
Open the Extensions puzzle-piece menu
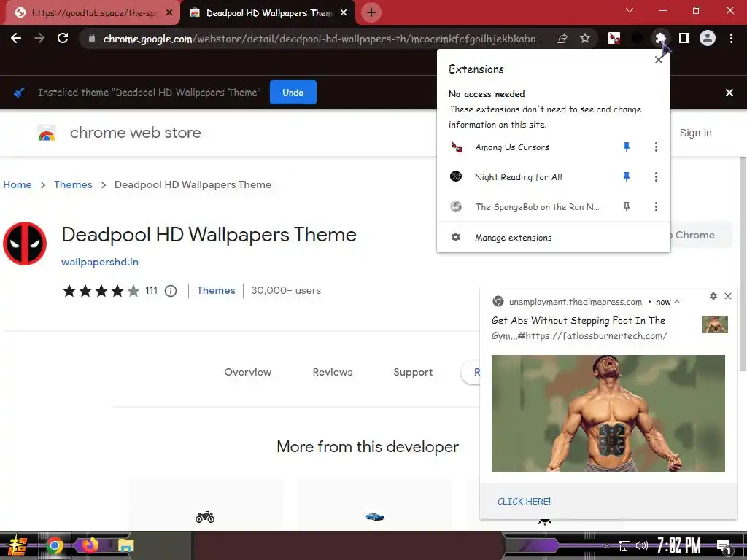[660, 38]
